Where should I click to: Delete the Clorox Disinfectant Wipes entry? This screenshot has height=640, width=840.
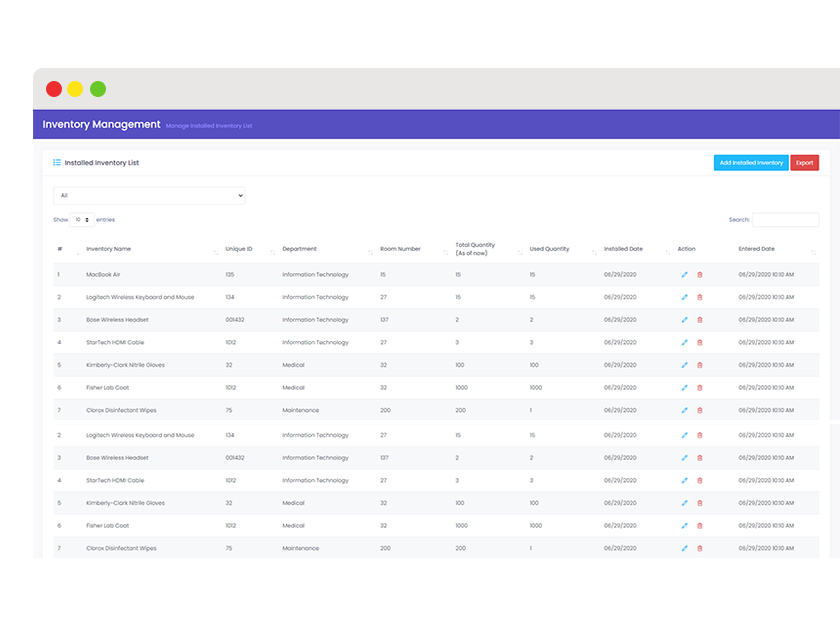pos(700,409)
